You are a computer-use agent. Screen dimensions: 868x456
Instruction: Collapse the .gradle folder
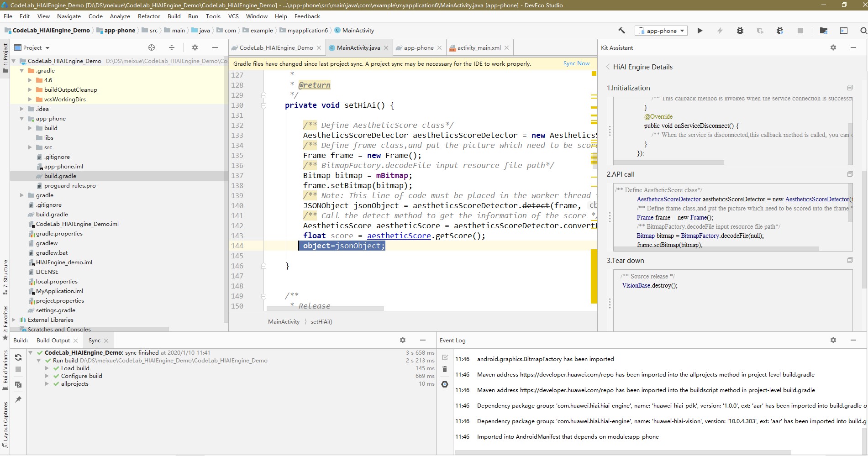pyautogui.click(x=21, y=71)
